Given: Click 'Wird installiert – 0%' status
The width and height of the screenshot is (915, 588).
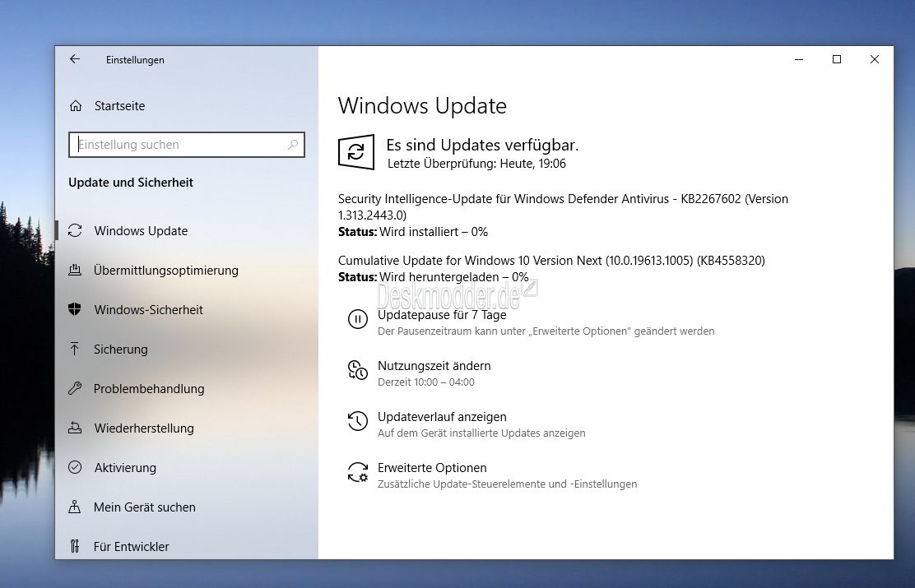Looking at the screenshot, I should click(434, 232).
